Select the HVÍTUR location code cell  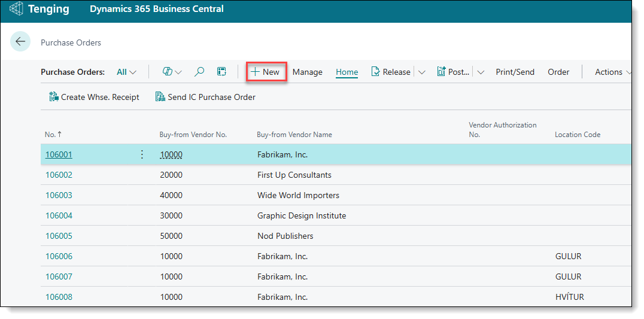coord(569,297)
